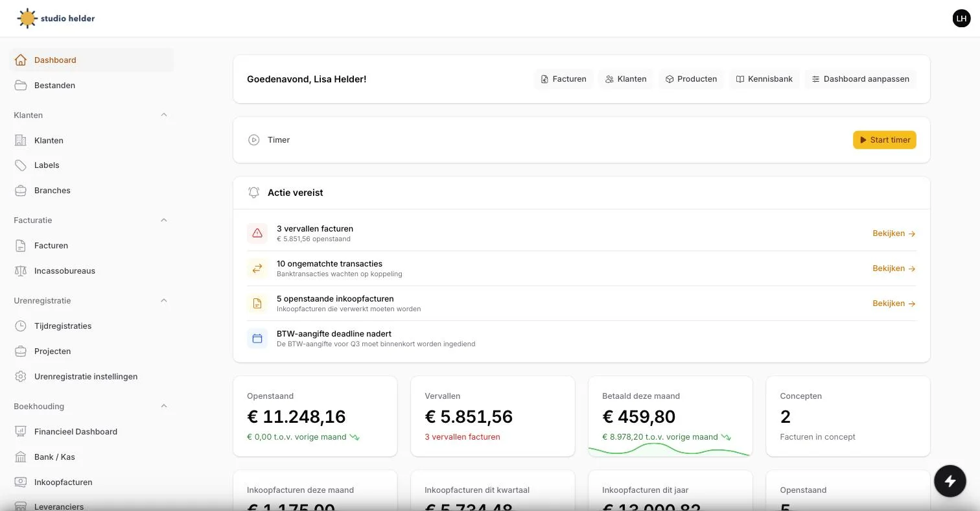980x511 pixels.
Task: Click Bekijken for 3 vervallen facturen
Action: [x=894, y=233]
